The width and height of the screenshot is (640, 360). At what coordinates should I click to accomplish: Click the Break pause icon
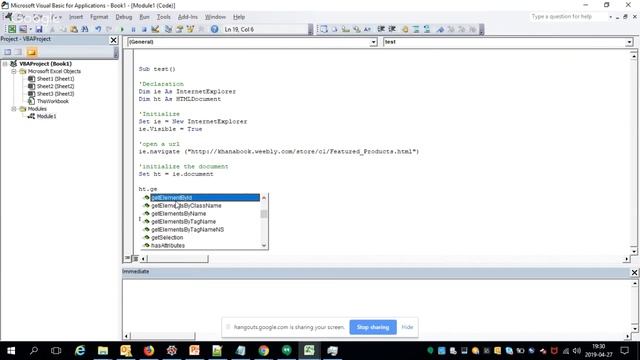133,29
